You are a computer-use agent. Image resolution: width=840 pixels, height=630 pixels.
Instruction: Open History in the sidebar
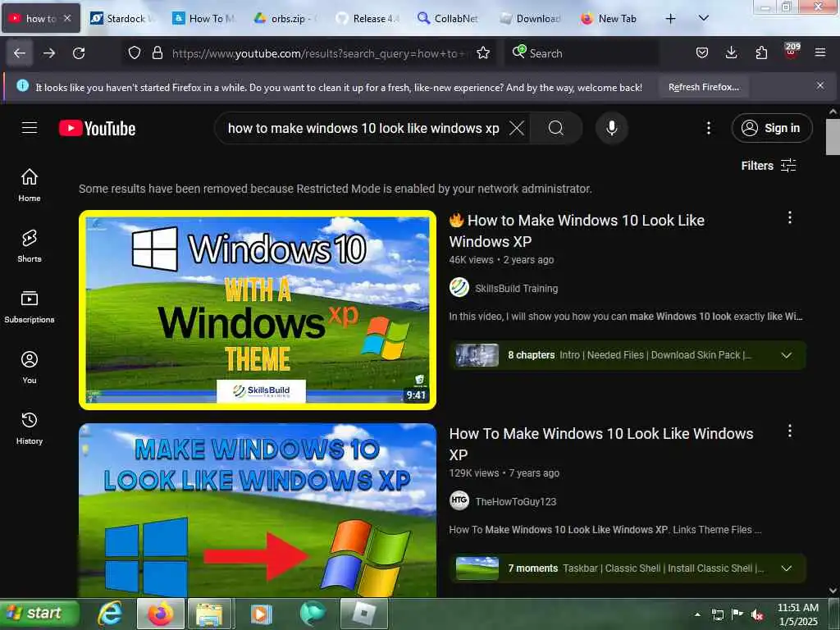(x=30, y=428)
